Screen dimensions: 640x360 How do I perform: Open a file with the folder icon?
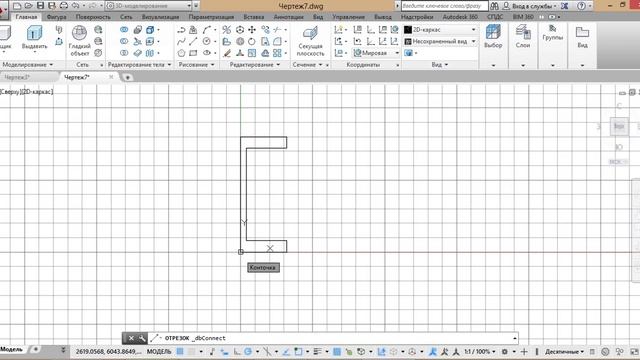click(x=29, y=6)
